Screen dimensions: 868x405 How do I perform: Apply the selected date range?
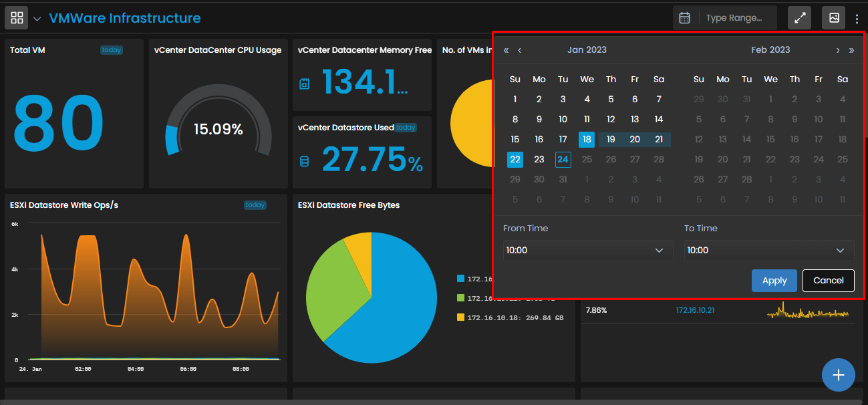[774, 281]
